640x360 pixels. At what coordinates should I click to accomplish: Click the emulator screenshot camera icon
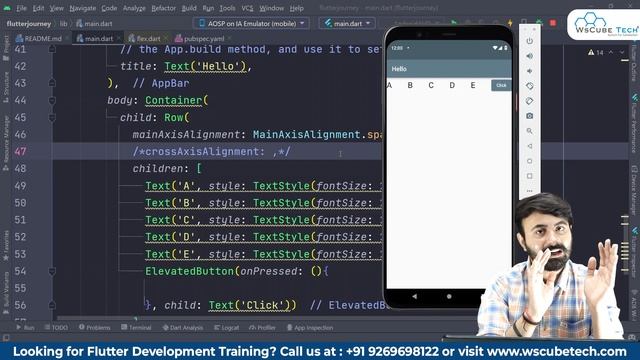[529, 116]
